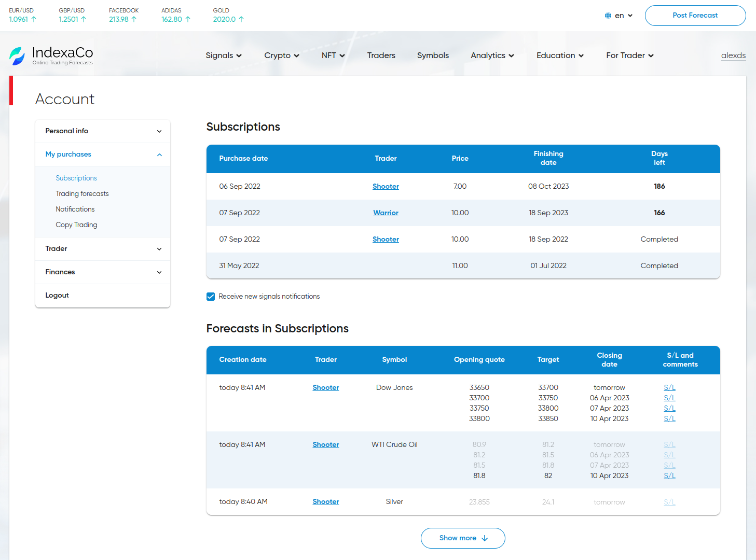Open the alexds account link
The height and width of the screenshot is (560, 756).
coord(733,55)
